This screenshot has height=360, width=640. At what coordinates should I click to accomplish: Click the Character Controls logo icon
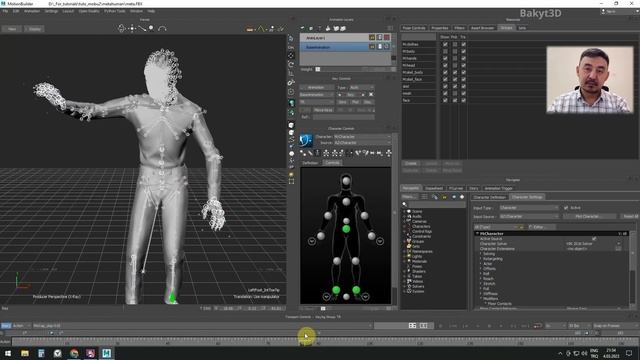click(x=306, y=140)
